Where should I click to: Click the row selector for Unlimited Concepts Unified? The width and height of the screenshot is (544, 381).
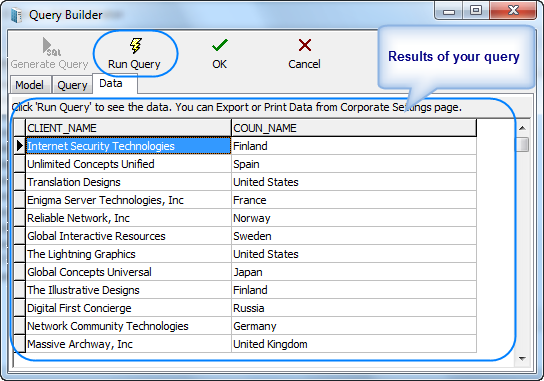pos(19,164)
